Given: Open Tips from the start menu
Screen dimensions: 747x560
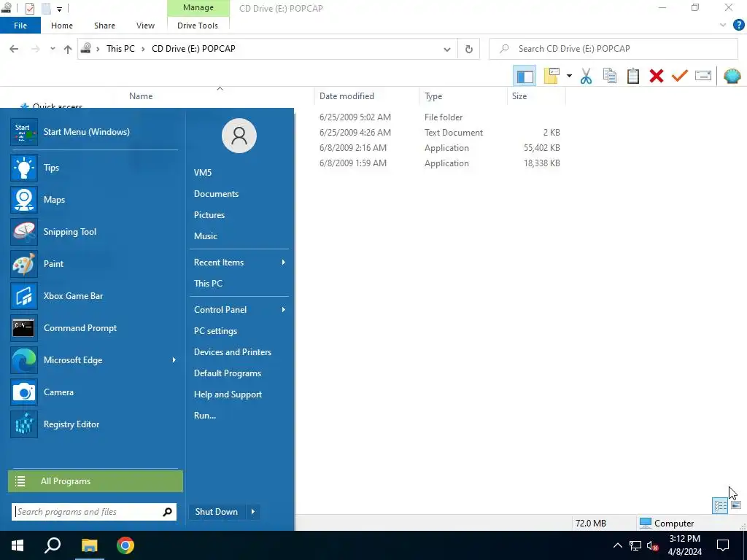Looking at the screenshot, I should click(x=94, y=168).
